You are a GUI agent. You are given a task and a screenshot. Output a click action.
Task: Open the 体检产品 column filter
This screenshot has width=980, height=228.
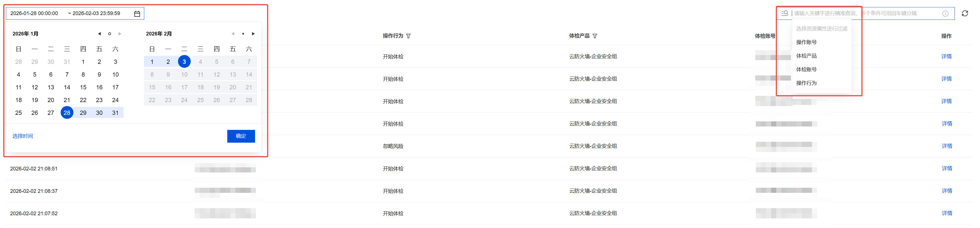point(595,36)
